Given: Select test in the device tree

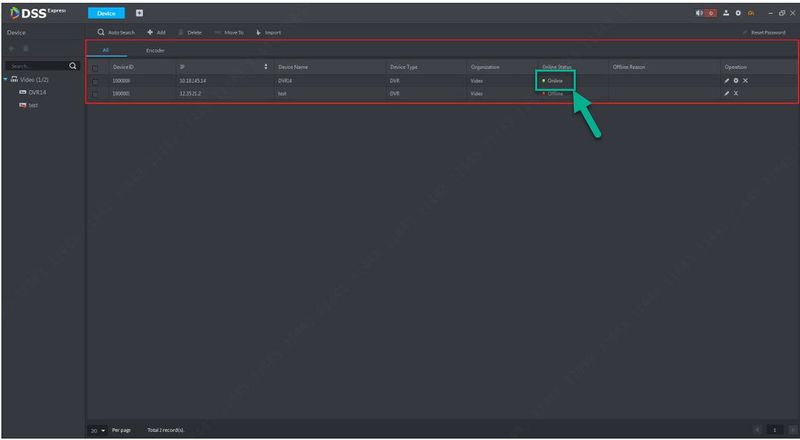Looking at the screenshot, I should [x=29, y=105].
